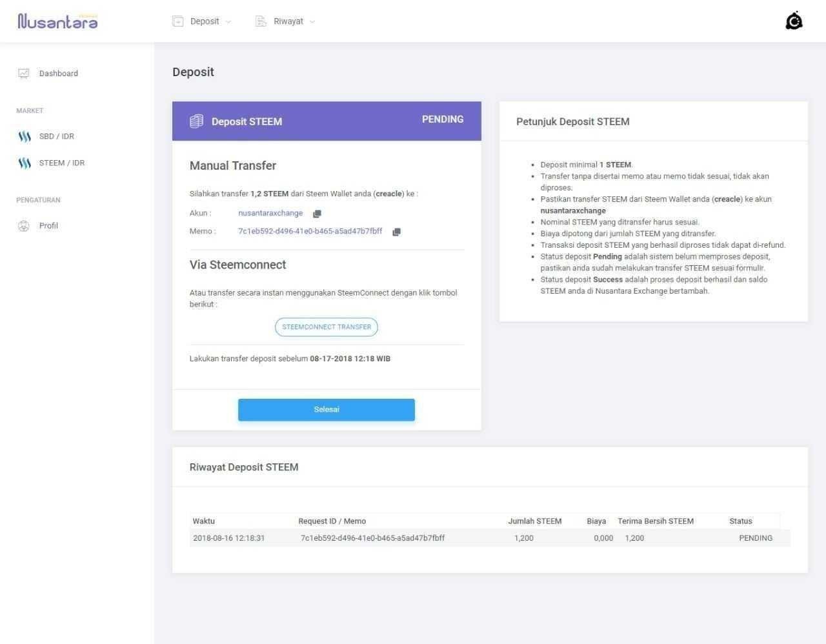Click the Terima Bersih STEEM column header
This screenshot has width=826, height=644.
656,521
